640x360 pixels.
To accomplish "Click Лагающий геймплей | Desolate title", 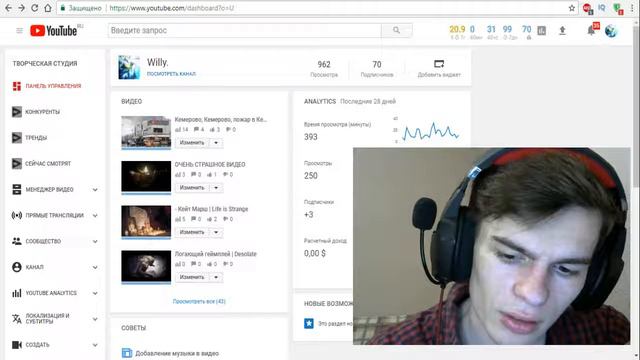I will click(x=216, y=254).
